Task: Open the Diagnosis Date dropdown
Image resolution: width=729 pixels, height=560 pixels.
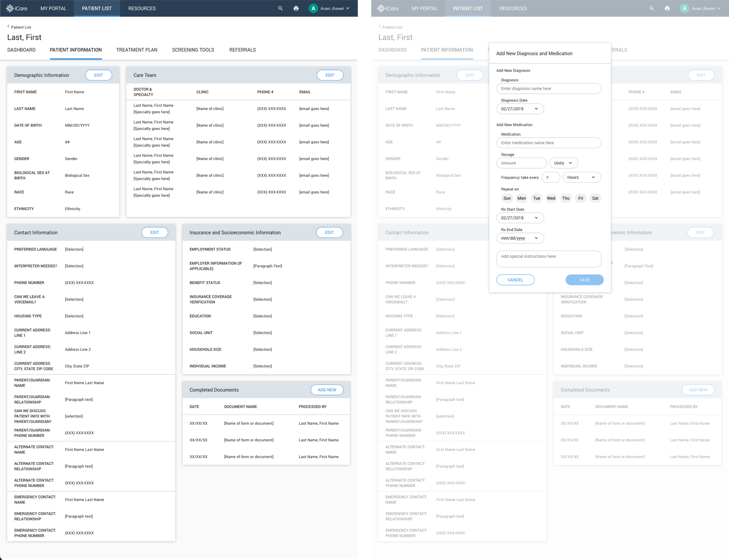Action: point(520,109)
